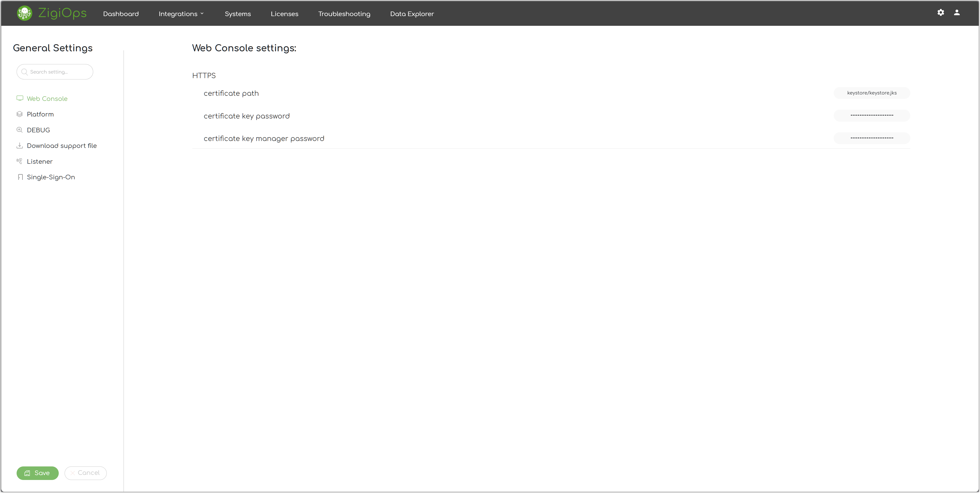Open the Licenses page
This screenshot has height=493, width=980.
click(284, 14)
